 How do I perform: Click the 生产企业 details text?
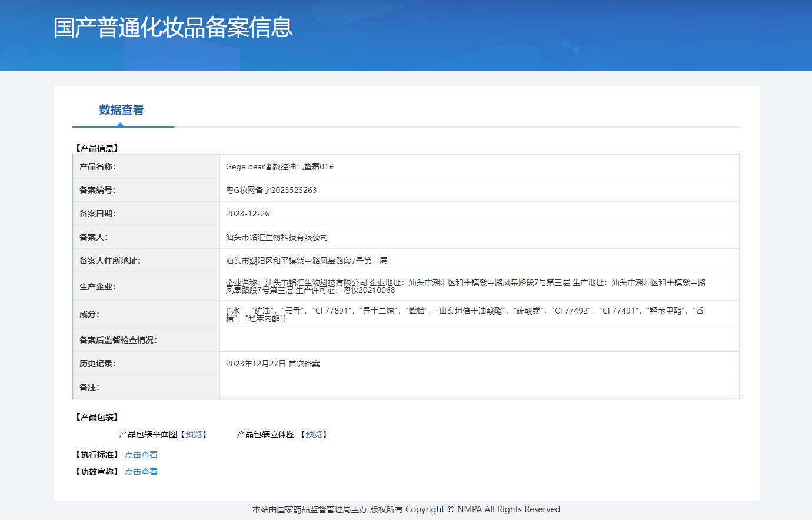pos(465,286)
